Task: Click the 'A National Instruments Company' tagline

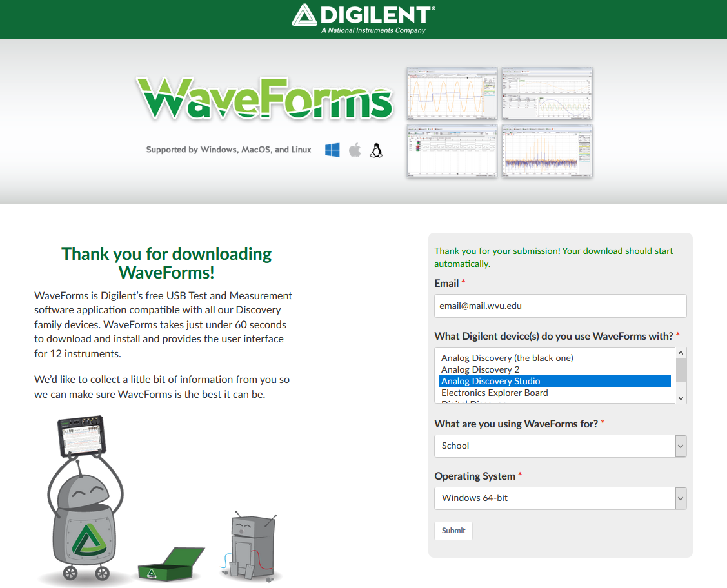Action: 373,30
